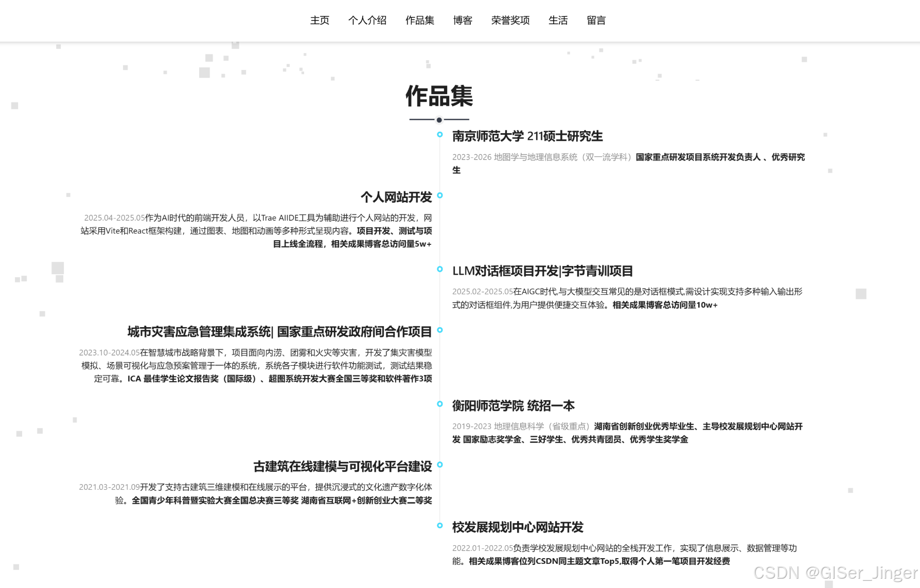Click bold text 全国青少年科普暨实验大赛全国总决赛三等奖
This screenshot has width=920, height=588.
(215, 501)
